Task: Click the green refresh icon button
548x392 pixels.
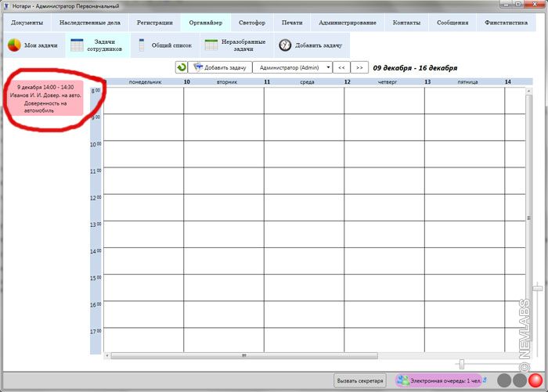Action: pos(182,68)
